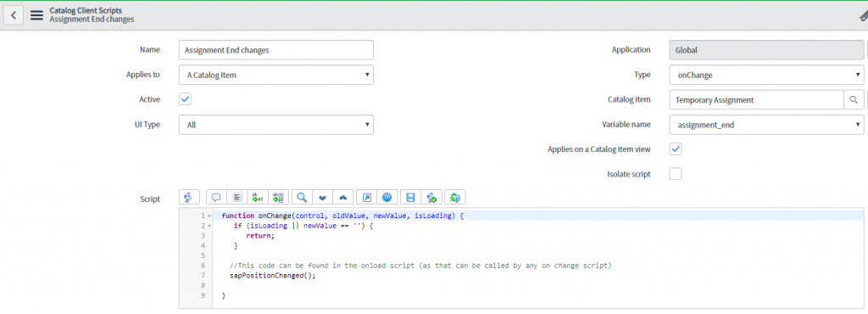The image size is (868, 314).
Task: Click into the Name input field
Action: pyautogui.click(x=276, y=50)
